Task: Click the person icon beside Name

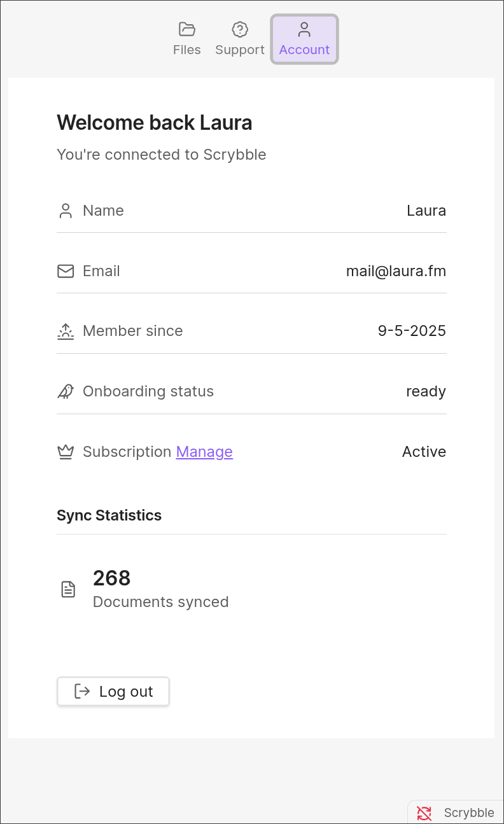Action: 66,211
